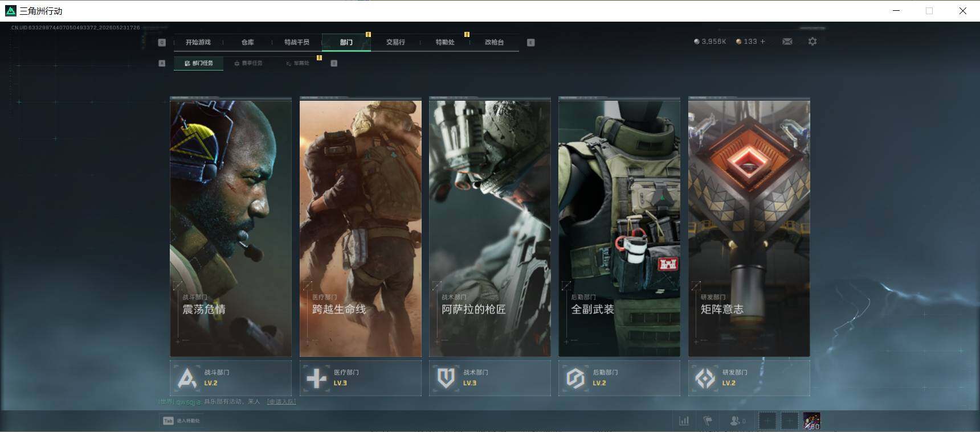Select the 部门 tab
980x432 pixels.
(x=346, y=42)
